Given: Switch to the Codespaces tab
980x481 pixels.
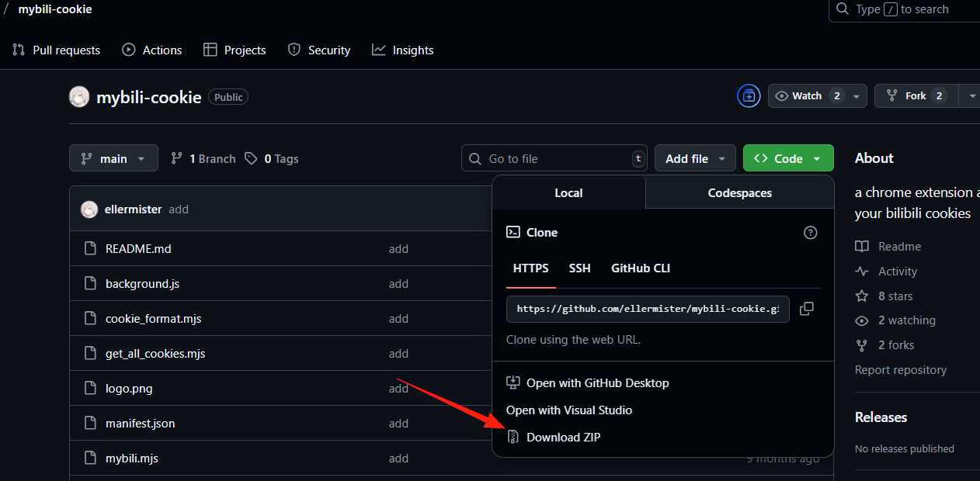Looking at the screenshot, I should coord(740,193).
